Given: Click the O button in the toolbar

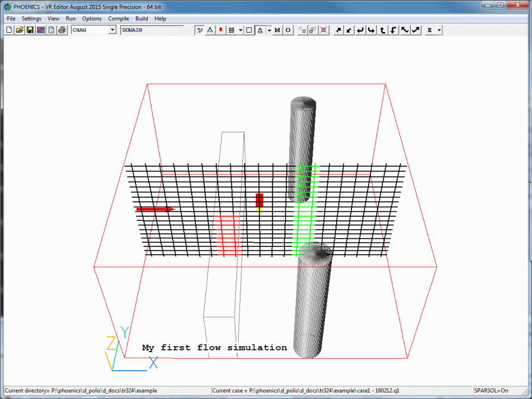Looking at the screenshot, I should pos(288,30).
